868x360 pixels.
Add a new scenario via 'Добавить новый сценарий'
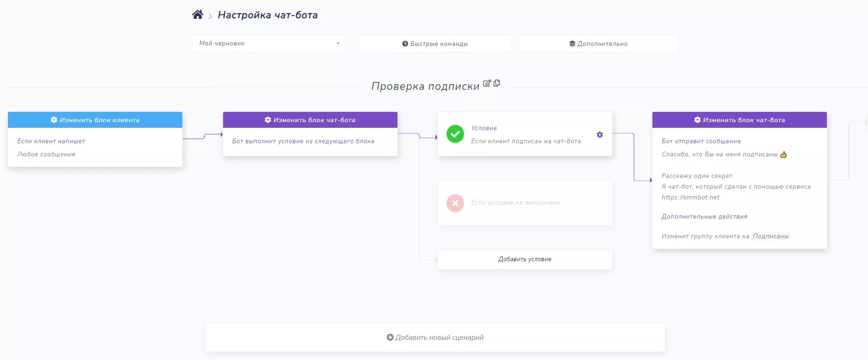[435, 338]
